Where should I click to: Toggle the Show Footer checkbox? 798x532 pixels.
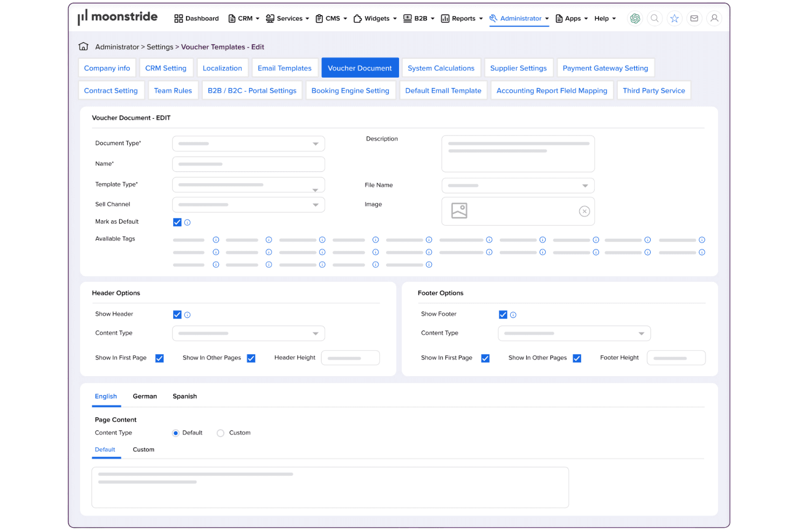click(503, 315)
